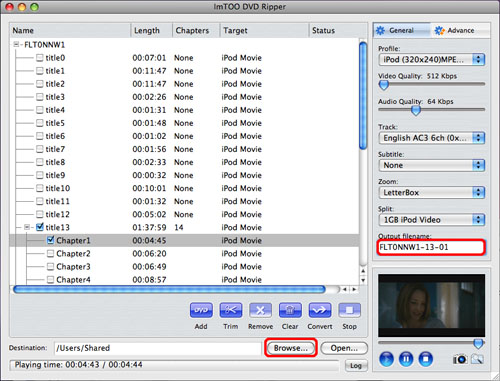Click the Open... button
Viewport: 500px width, 381px height.
click(344, 348)
